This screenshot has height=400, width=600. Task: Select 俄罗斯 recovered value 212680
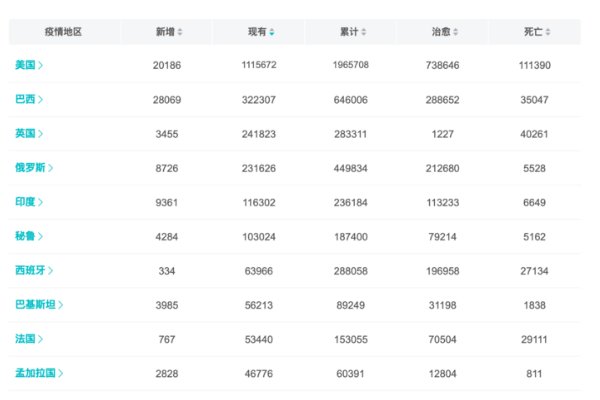click(442, 168)
